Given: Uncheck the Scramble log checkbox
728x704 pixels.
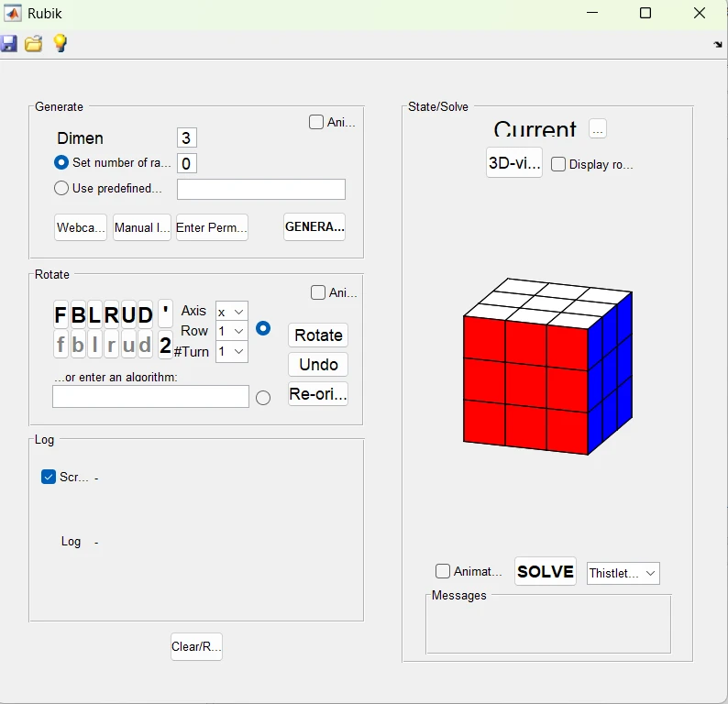Looking at the screenshot, I should pyautogui.click(x=49, y=477).
